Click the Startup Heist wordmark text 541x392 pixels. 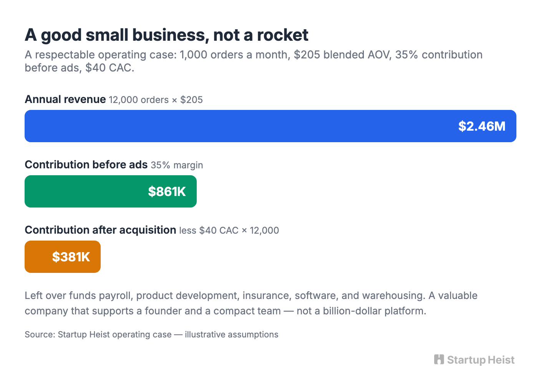coord(481,360)
